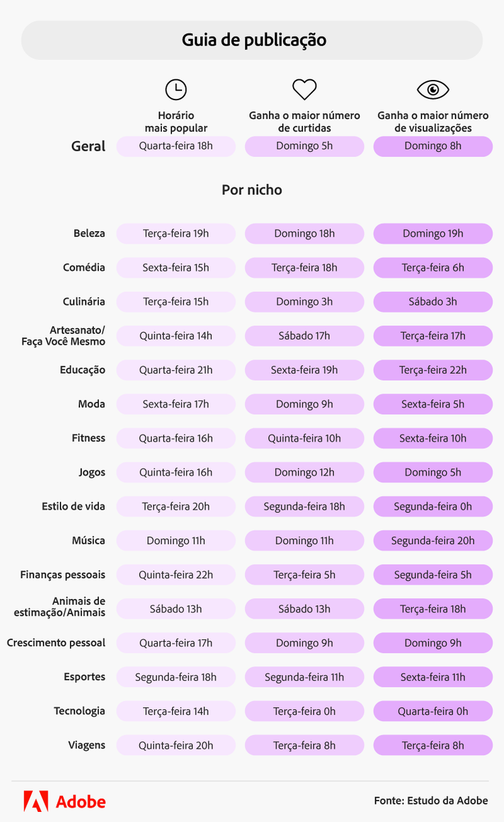
Task: Click the Viagens row label
Action: (x=87, y=745)
